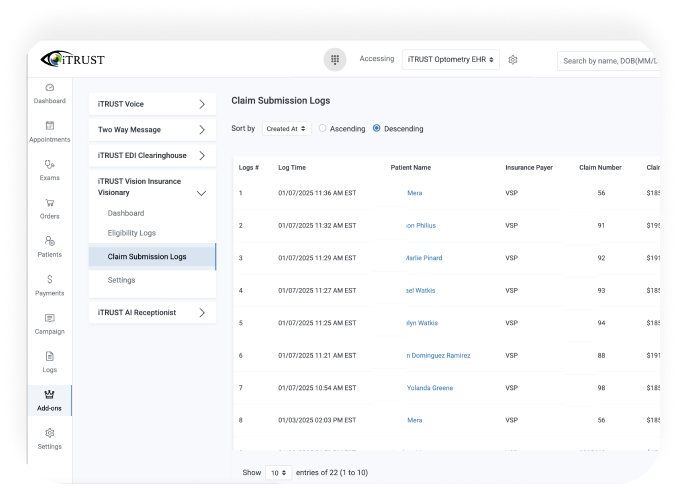Open the iTRUST Optometry EHR dropdown
This screenshot has width=680, height=490.
click(451, 59)
